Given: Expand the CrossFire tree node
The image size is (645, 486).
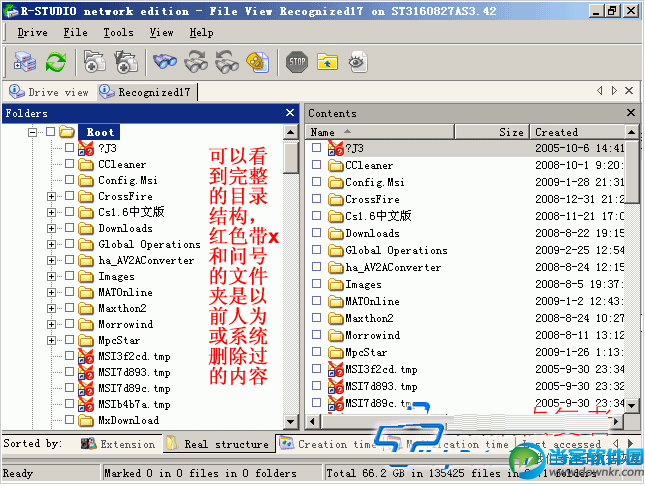Looking at the screenshot, I should pyautogui.click(x=51, y=196).
